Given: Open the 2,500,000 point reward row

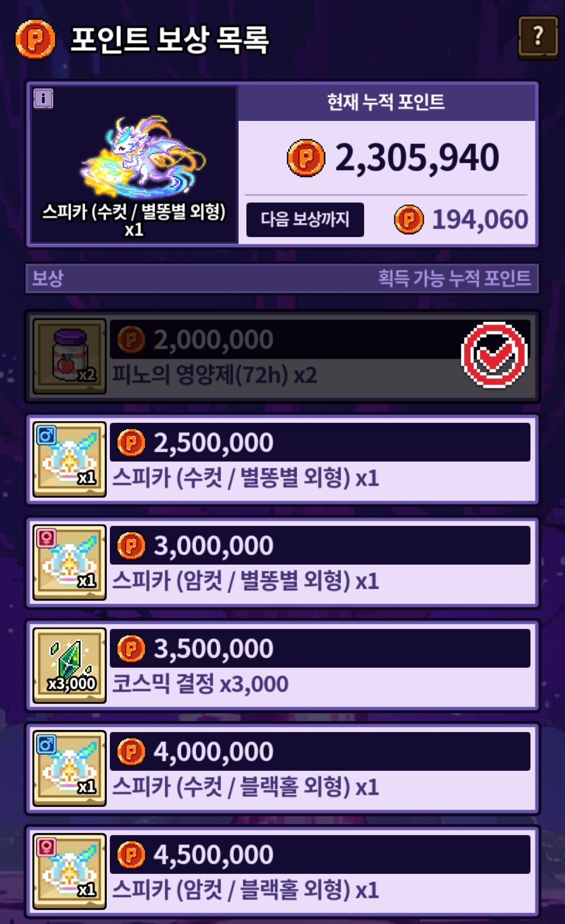Looking at the screenshot, I should point(282,459).
